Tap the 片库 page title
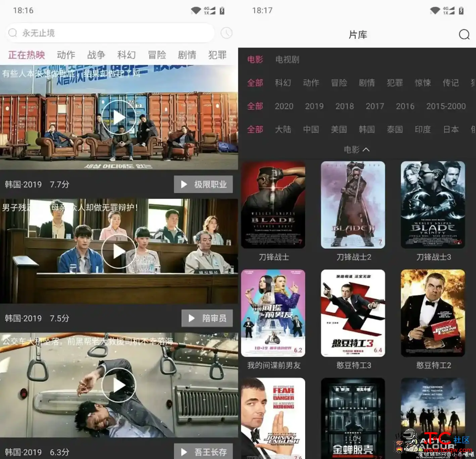 [358, 34]
